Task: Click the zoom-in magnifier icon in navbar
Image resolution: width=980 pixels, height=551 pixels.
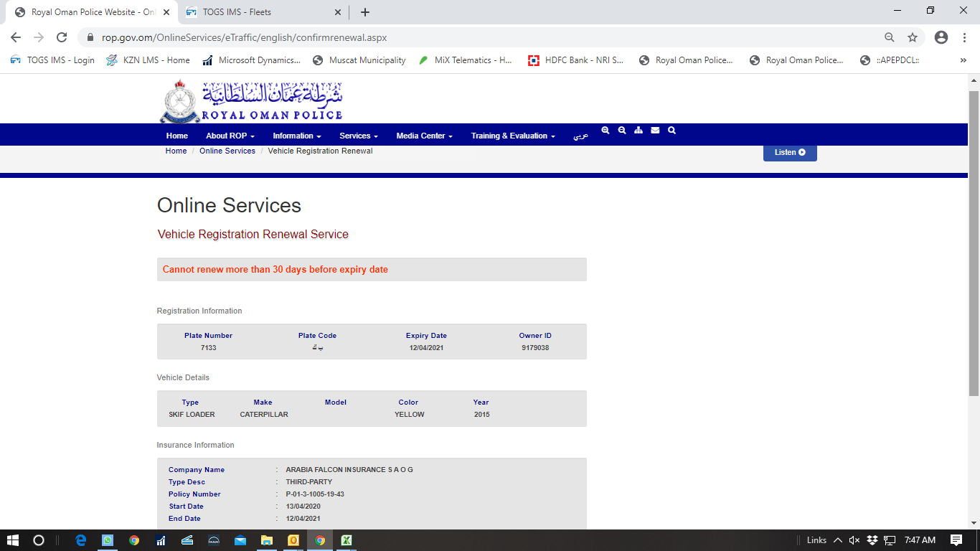Action: pos(606,131)
